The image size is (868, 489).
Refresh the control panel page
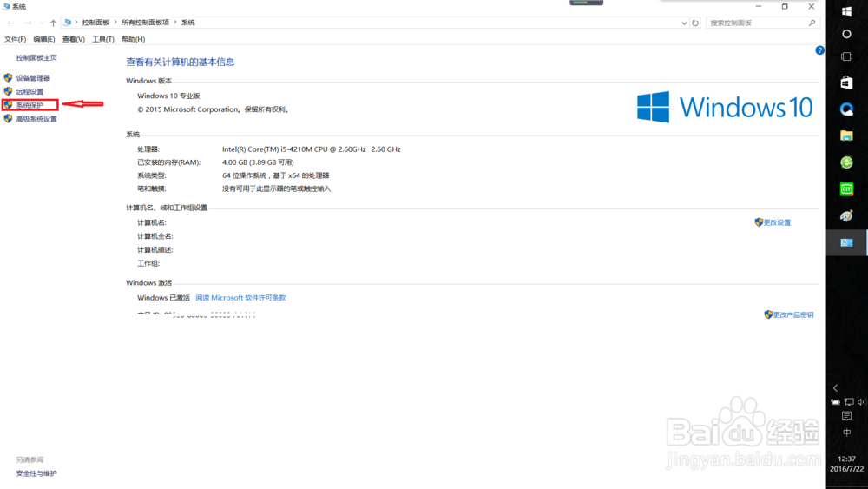(x=695, y=23)
